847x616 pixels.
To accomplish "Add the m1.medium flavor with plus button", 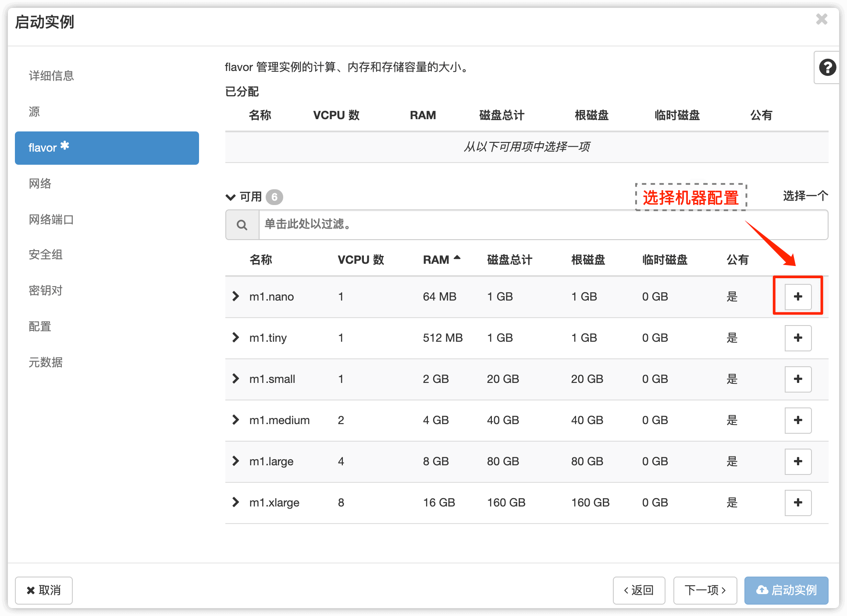I will [x=797, y=420].
